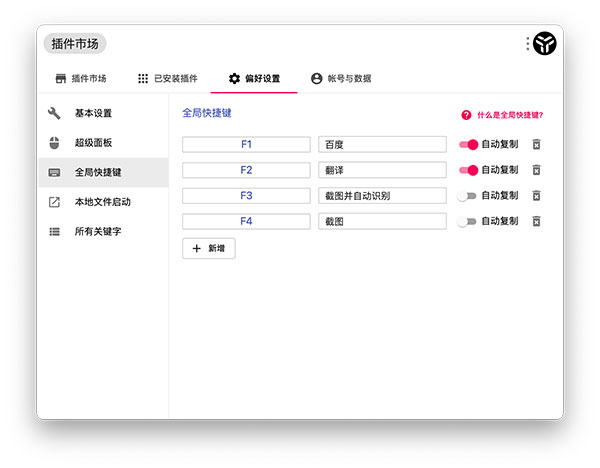Delete the F1 百度 shortcut row
This screenshot has width=600, height=468.
(x=536, y=145)
